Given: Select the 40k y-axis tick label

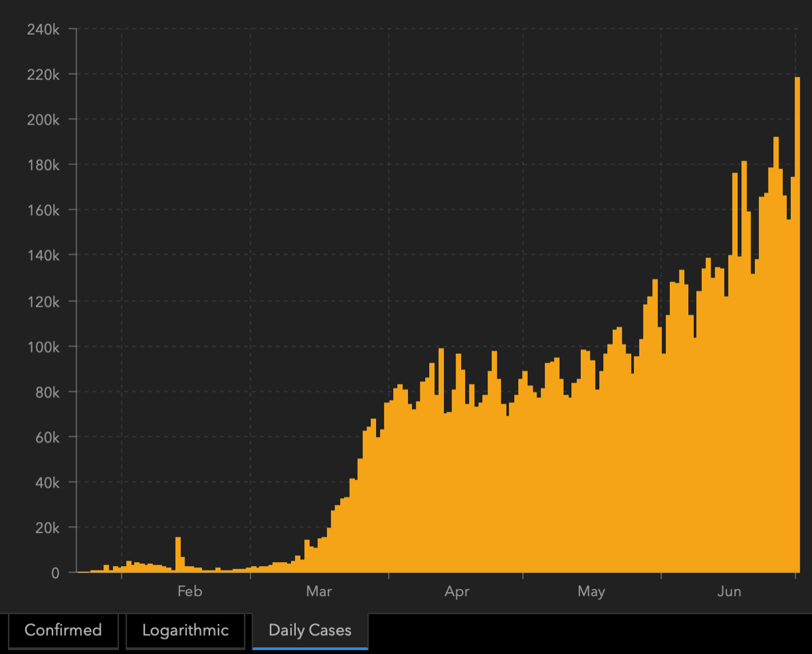Looking at the screenshot, I should [46, 483].
